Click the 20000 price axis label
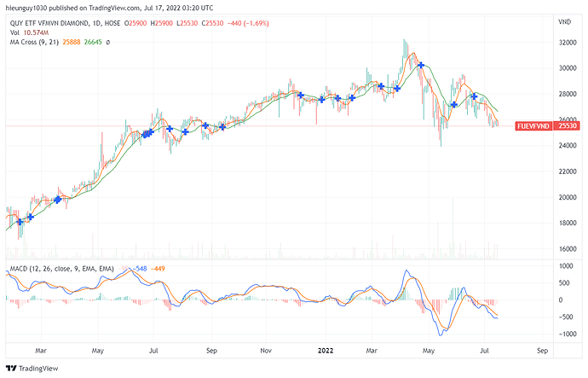Viewport: 588px width, 378px height. [568, 197]
